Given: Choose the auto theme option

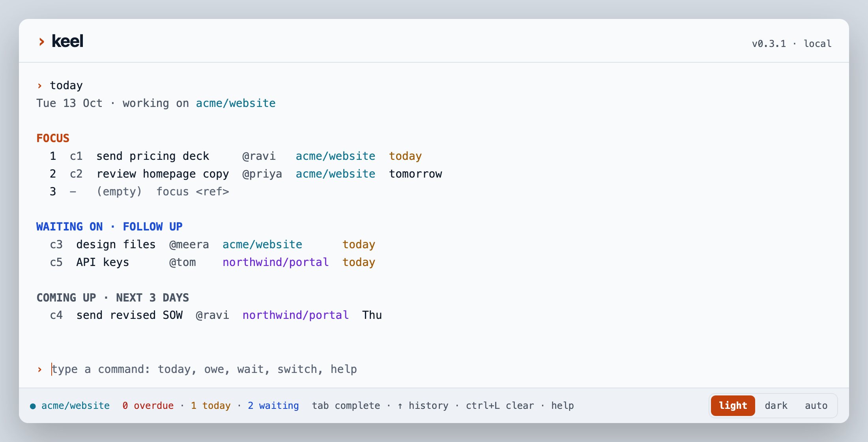Looking at the screenshot, I should [x=816, y=405].
